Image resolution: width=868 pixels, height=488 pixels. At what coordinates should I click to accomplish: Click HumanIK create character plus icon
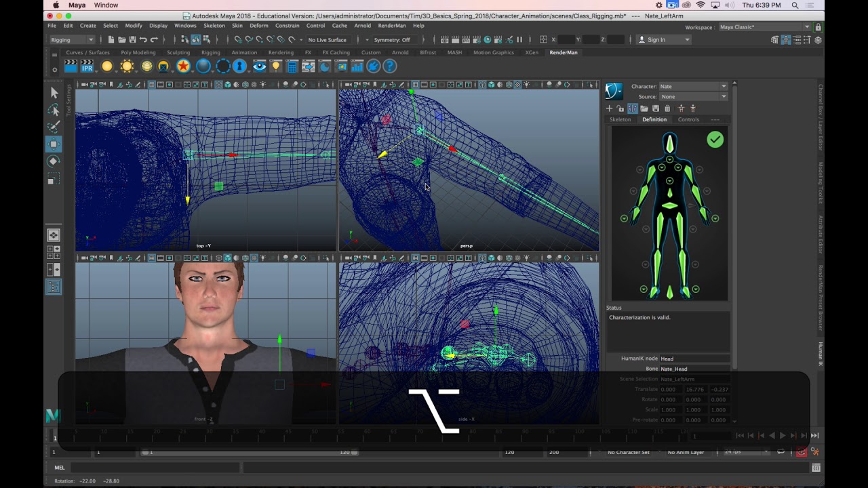tap(609, 108)
